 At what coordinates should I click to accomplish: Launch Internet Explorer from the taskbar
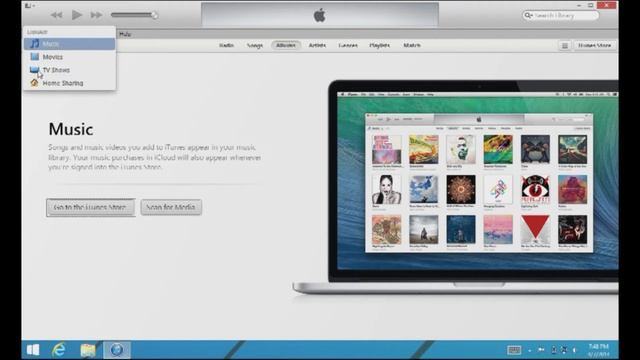click(59, 350)
